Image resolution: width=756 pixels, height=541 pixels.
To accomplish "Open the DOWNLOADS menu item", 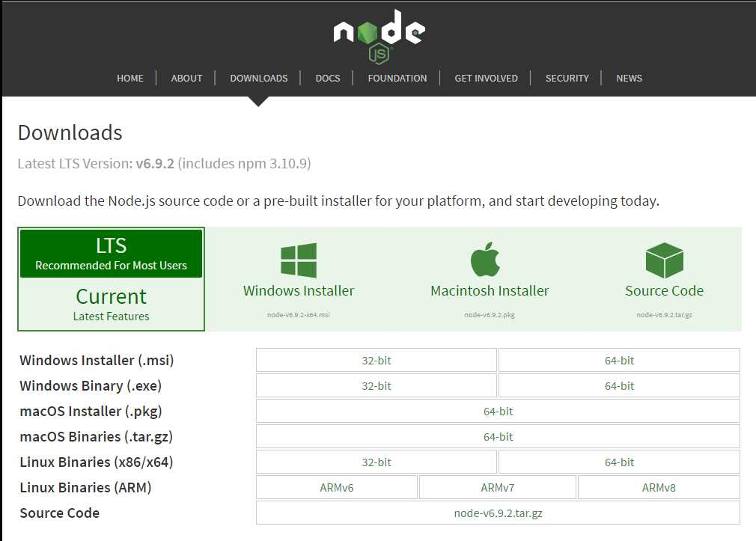I will pos(258,78).
